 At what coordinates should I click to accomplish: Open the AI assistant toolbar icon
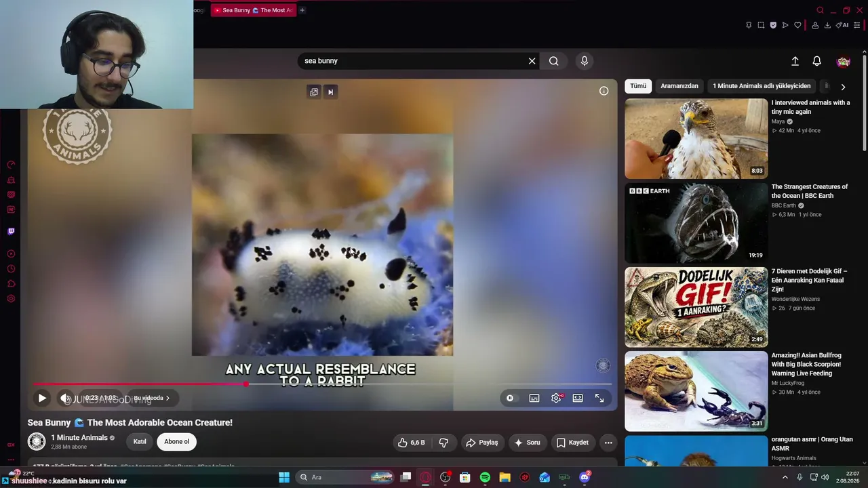click(x=842, y=25)
